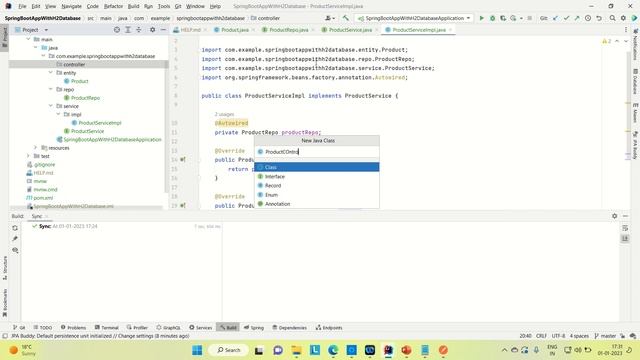640x360 pixels.
Task: Switch to ProductService.java tab
Action: click(x=350, y=30)
